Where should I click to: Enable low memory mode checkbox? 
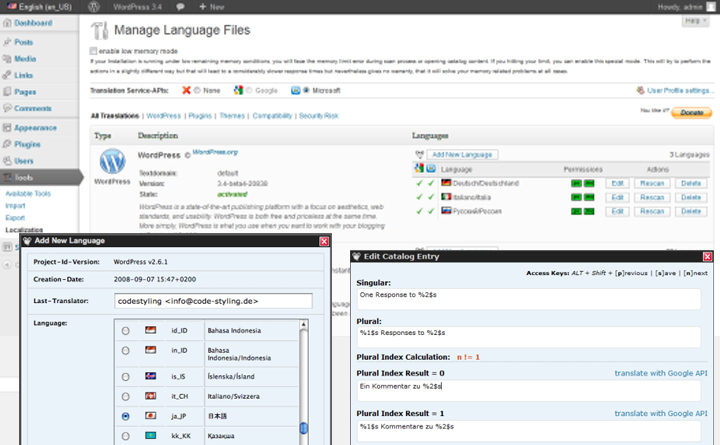coord(93,51)
